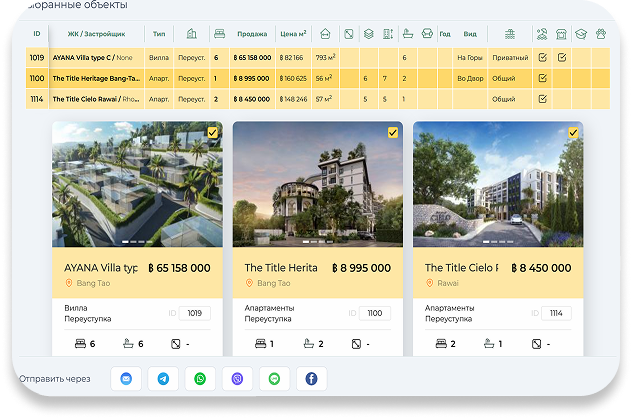Open The Title Cielo Rawai property photo
Image resolution: width=631 pixels, height=419 pixels.
(497, 185)
